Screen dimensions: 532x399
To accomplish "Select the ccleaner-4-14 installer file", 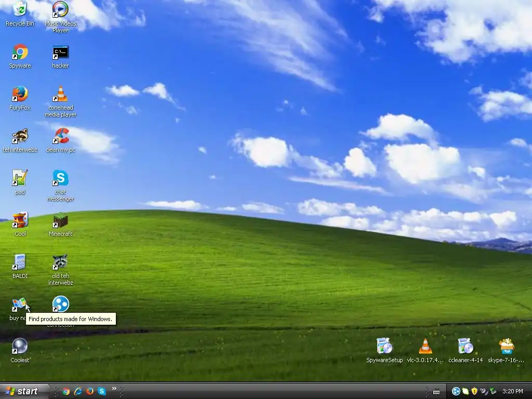I will click(465, 351).
